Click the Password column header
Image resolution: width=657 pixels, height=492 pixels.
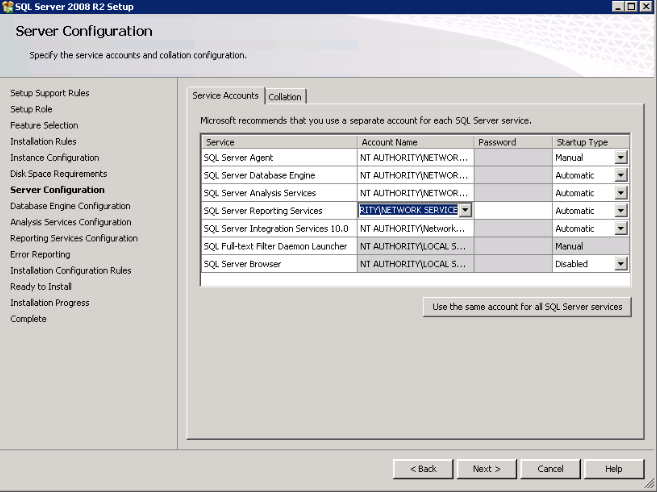coord(513,142)
